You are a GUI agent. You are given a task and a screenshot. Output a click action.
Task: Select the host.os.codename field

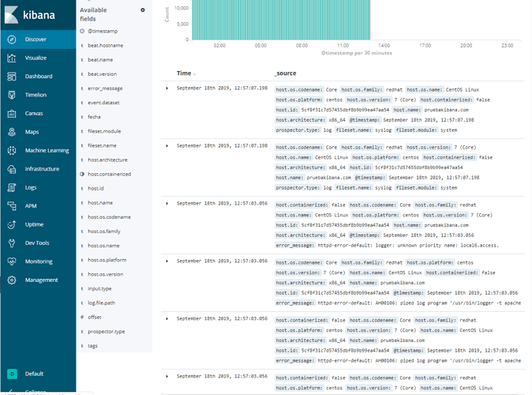109,217
